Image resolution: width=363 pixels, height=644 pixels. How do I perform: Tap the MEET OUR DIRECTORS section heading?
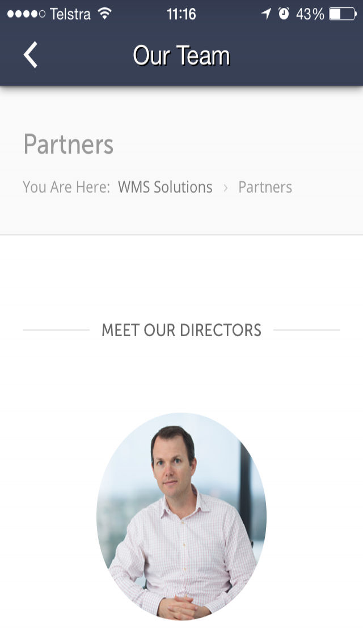(181, 330)
